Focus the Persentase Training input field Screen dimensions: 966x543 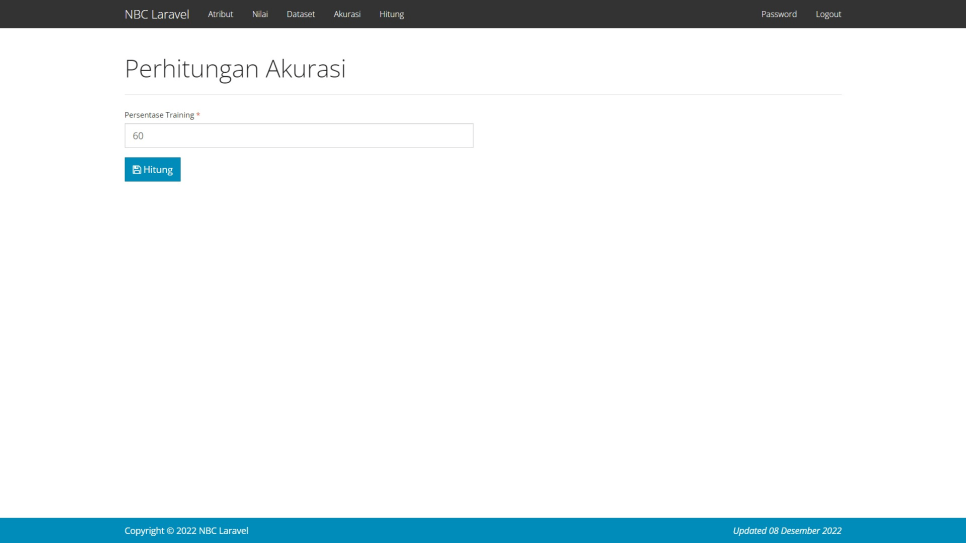click(299, 136)
